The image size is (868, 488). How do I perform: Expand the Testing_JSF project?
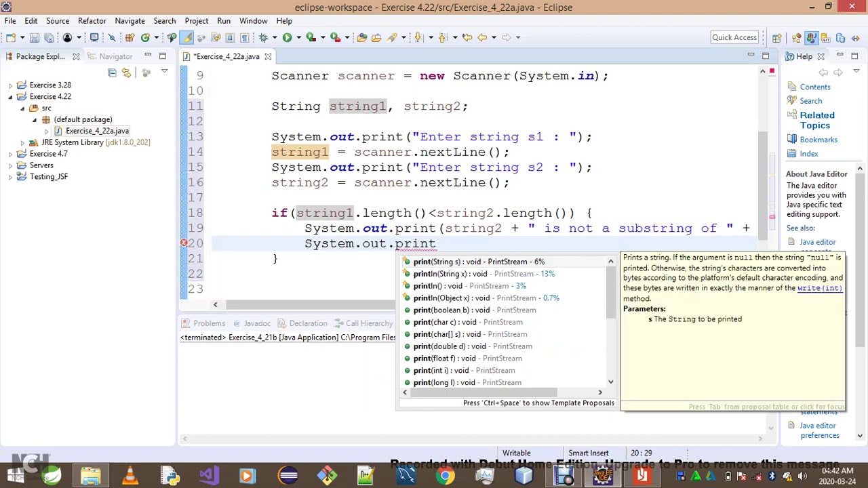[10, 177]
